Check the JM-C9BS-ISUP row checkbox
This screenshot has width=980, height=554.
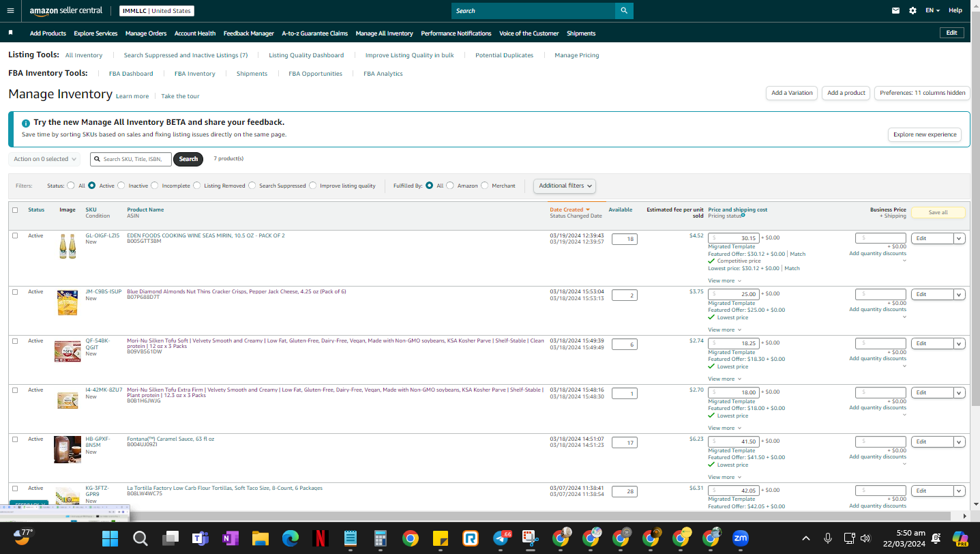15,291
